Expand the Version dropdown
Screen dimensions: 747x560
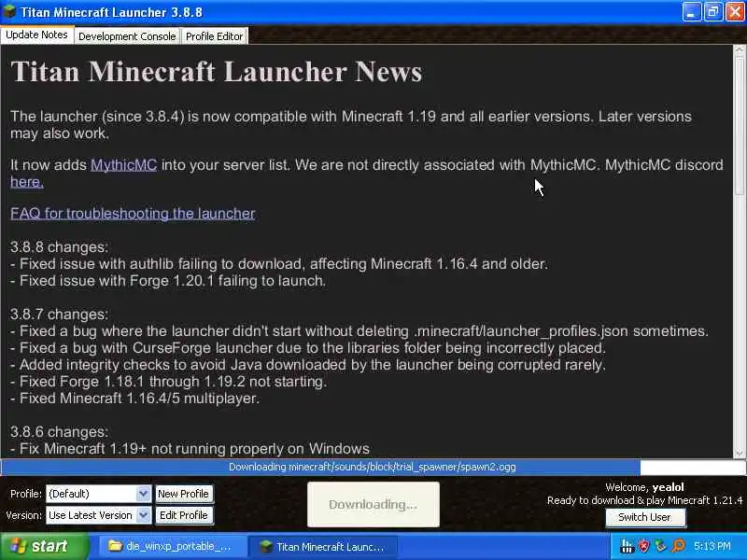point(143,515)
